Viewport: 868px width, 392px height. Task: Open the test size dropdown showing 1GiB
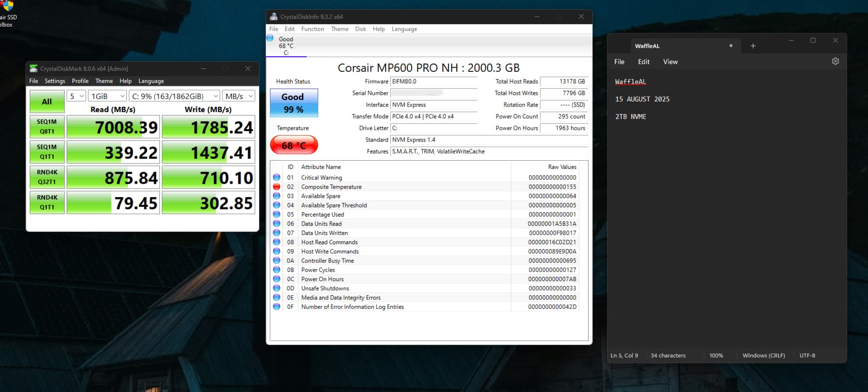point(107,96)
